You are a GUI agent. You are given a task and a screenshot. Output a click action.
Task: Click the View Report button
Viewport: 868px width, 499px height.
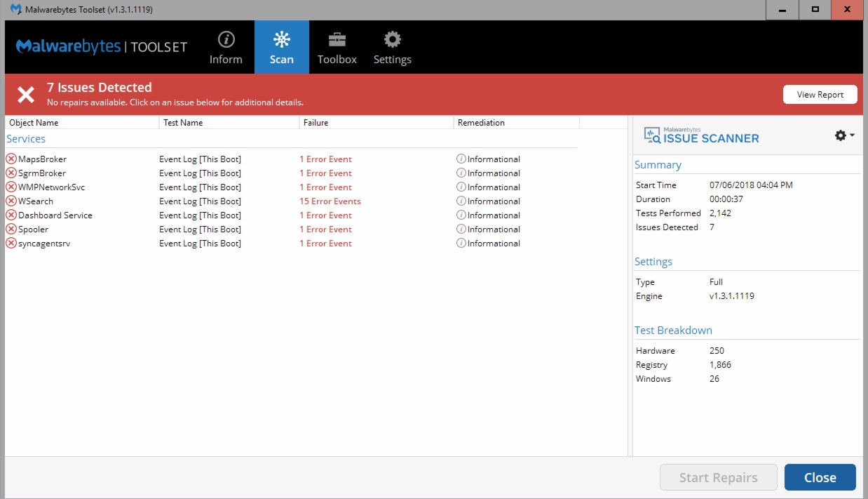[820, 95]
